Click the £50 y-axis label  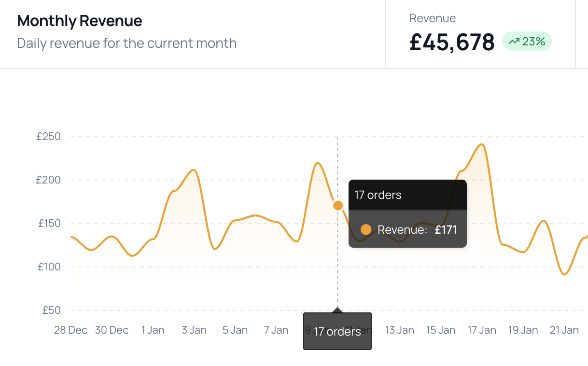click(x=50, y=310)
